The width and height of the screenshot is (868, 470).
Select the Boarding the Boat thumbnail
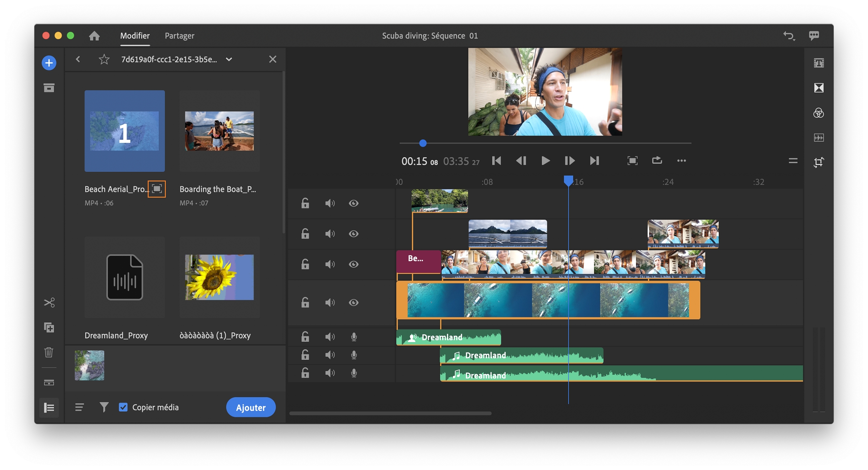click(x=219, y=131)
